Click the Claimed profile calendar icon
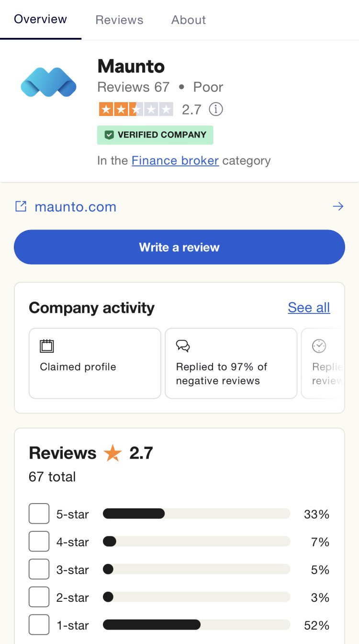Image resolution: width=359 pixels, height=644 pixels. click(x=47, y=346)
